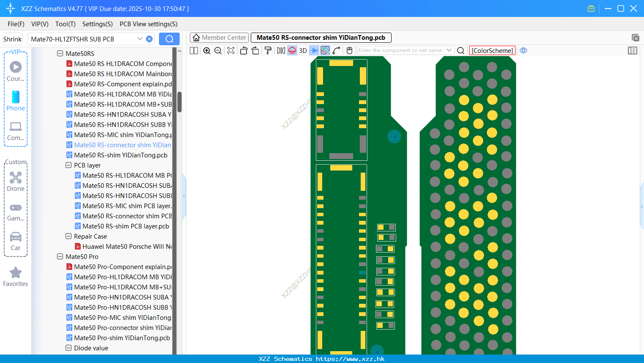Collapse the Mate50 Pro node

pyautogui.click(x=60, y=256)
